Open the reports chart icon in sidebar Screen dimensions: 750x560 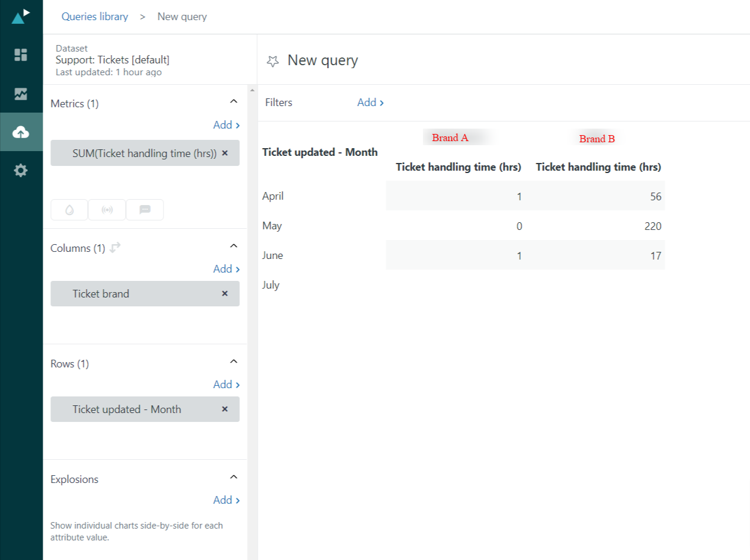(21, 94)
